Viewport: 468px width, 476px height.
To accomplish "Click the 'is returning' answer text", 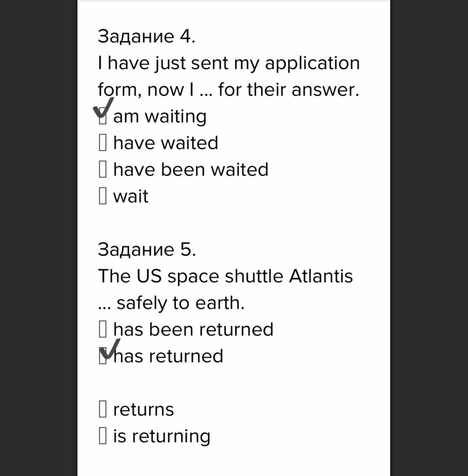I will click(x=162, y=436).
